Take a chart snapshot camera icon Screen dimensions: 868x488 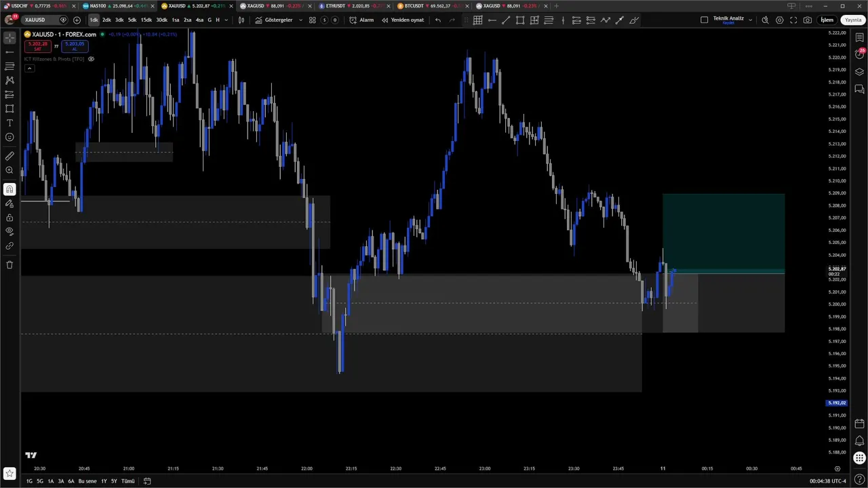pyautogui.click(x=808, y=20)
